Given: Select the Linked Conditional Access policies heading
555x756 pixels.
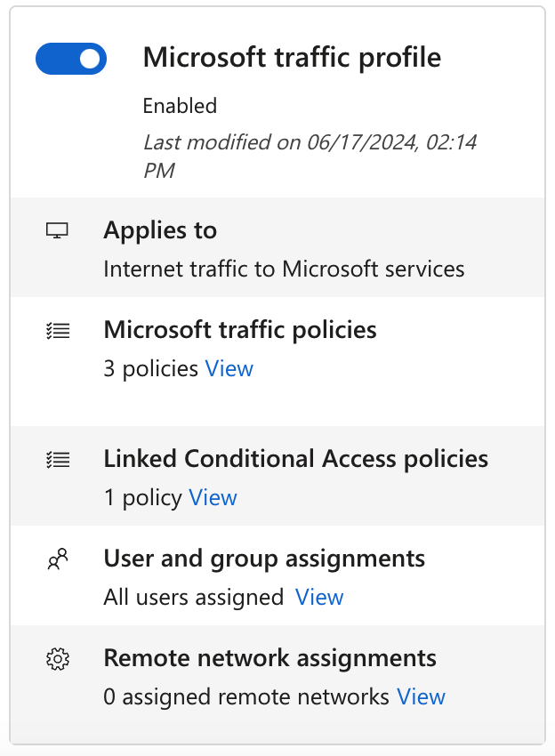Looking at the screenshot, I should (x=295, y=459).
